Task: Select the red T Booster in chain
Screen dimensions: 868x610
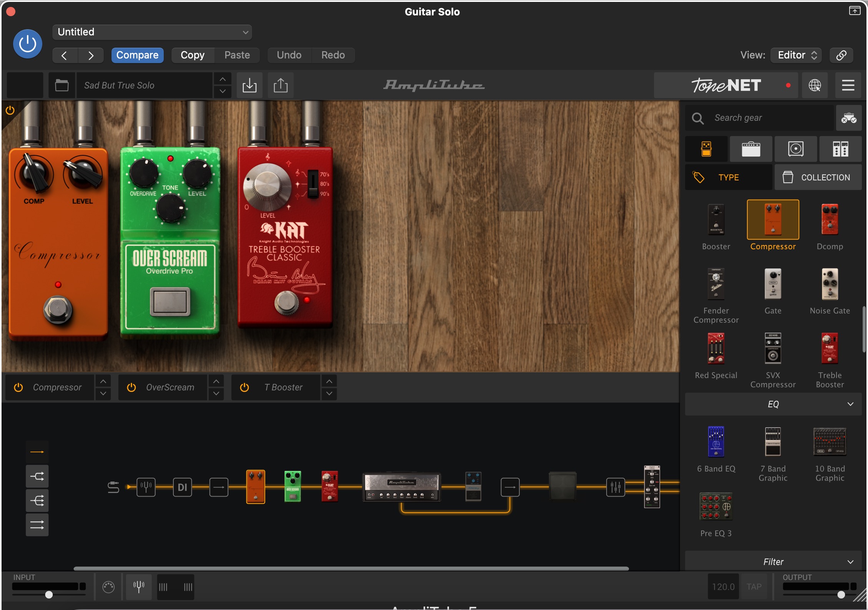Action: (x=329, y=487)
